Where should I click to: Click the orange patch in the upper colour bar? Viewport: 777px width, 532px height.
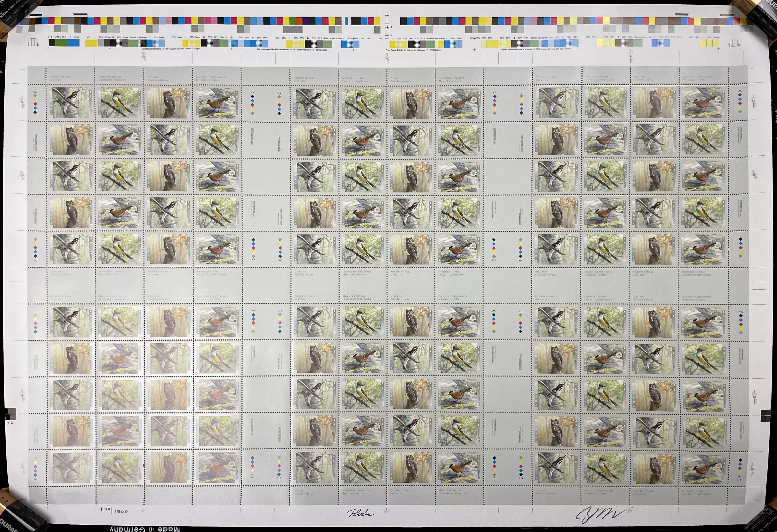[x=299, y=21]
